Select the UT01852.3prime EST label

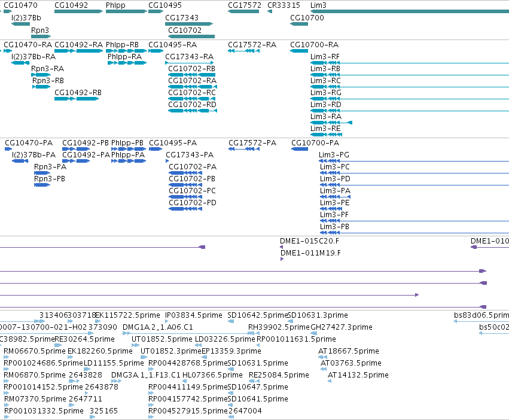point(171,351)
